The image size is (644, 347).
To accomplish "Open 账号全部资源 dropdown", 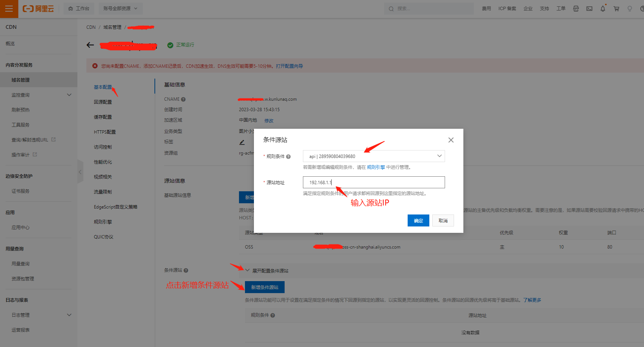I will (120, 9).
